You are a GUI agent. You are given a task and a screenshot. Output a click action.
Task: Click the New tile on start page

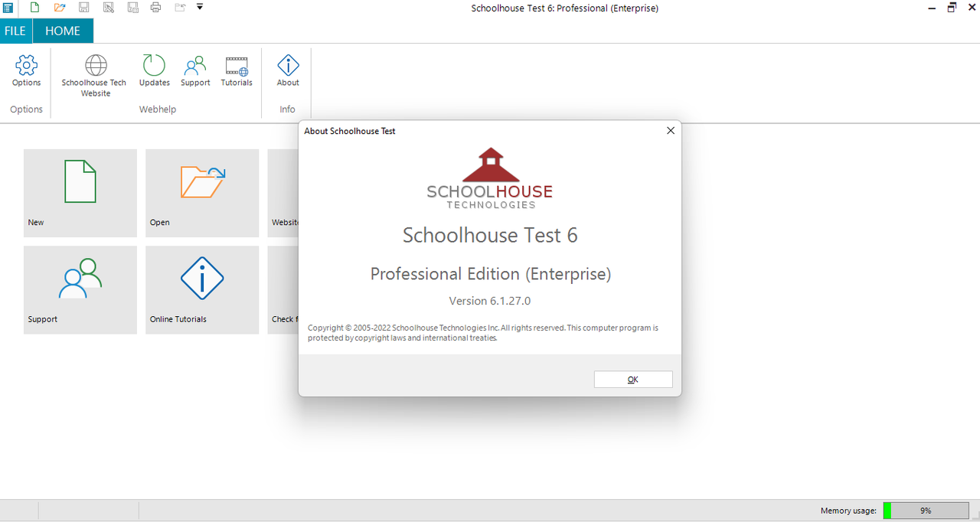point(80,193)
